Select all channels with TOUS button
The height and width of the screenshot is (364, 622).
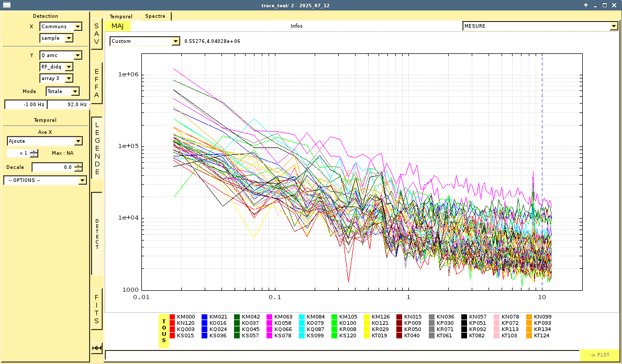point(164,331)
